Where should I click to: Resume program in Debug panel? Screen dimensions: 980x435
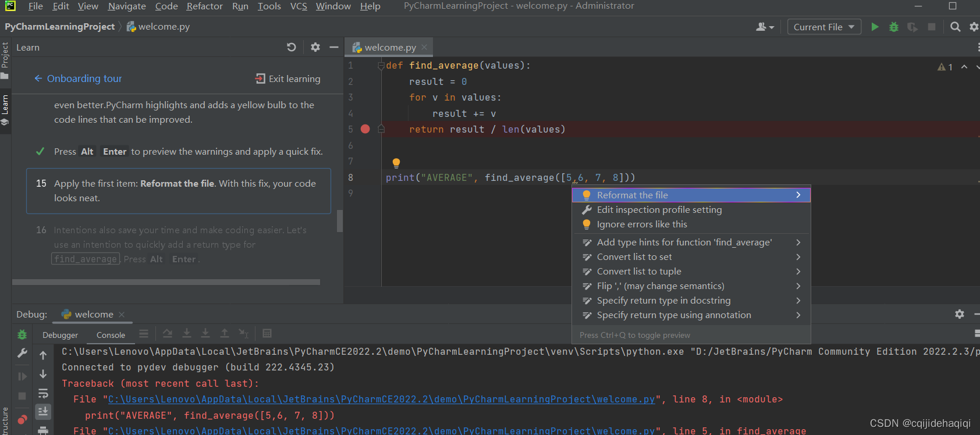point(22,376)
